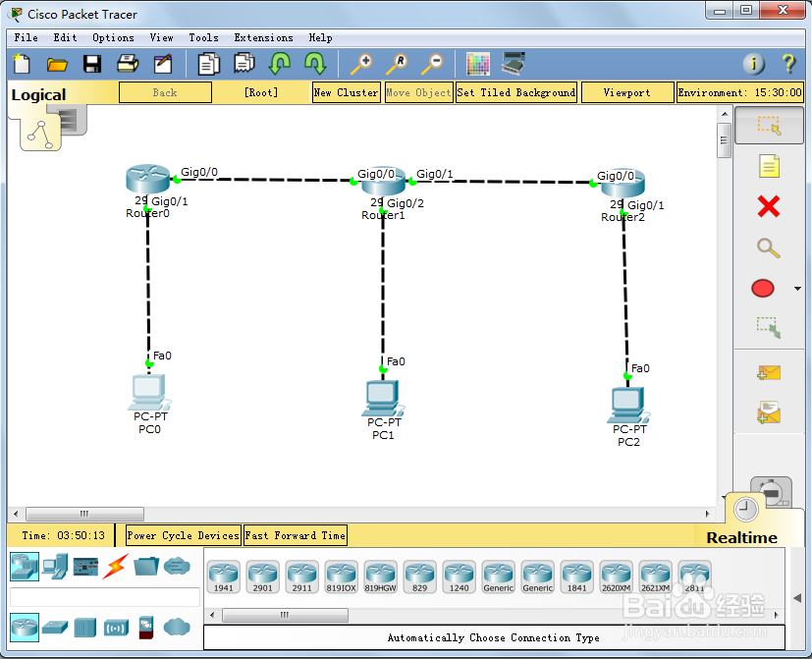812x659 pixels.
Task: Select the PC0 device
Action: point(149,392)
